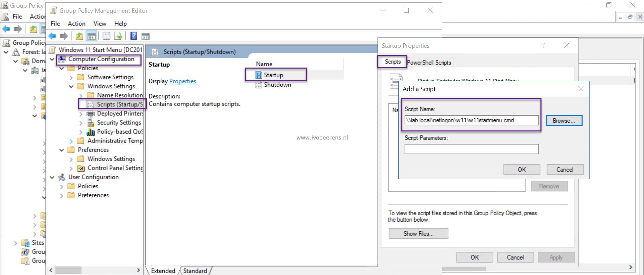
Task: Expand the Control Panel Settings node
Action: (x=71, y=168)
